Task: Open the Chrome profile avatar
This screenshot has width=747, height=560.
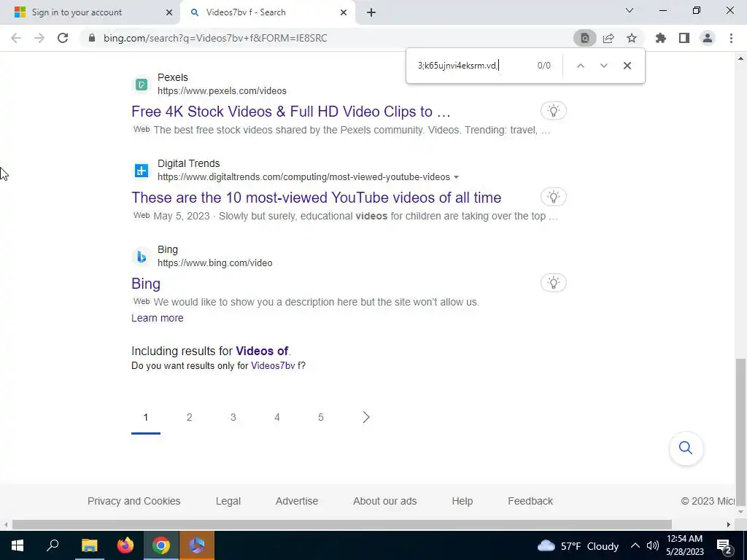Action: 708,38
